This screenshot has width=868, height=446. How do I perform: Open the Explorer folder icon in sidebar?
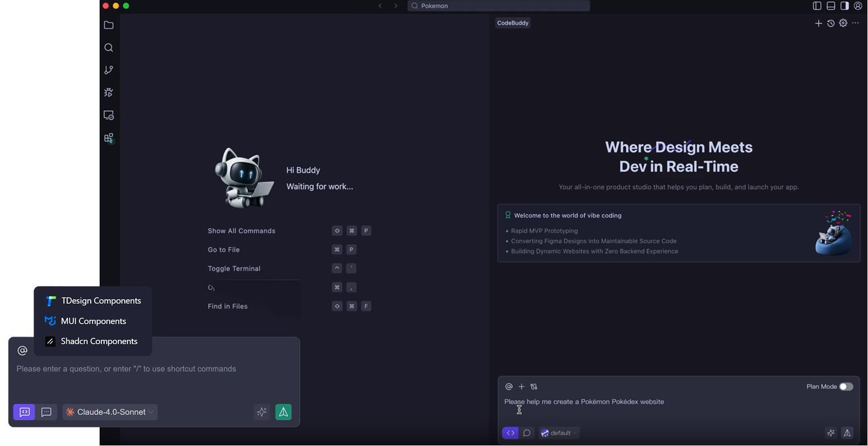pyautogui.click(x=108, y=25)
